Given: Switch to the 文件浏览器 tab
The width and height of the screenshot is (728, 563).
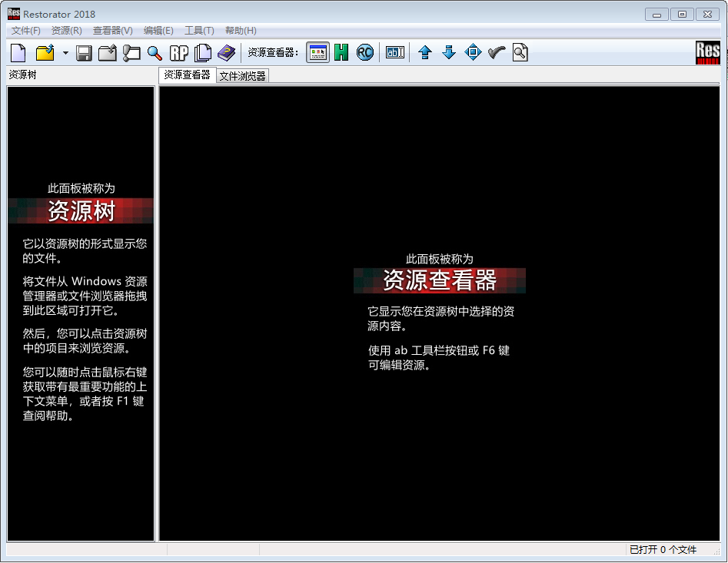Looking at the screenshot, I should point(242,76).
